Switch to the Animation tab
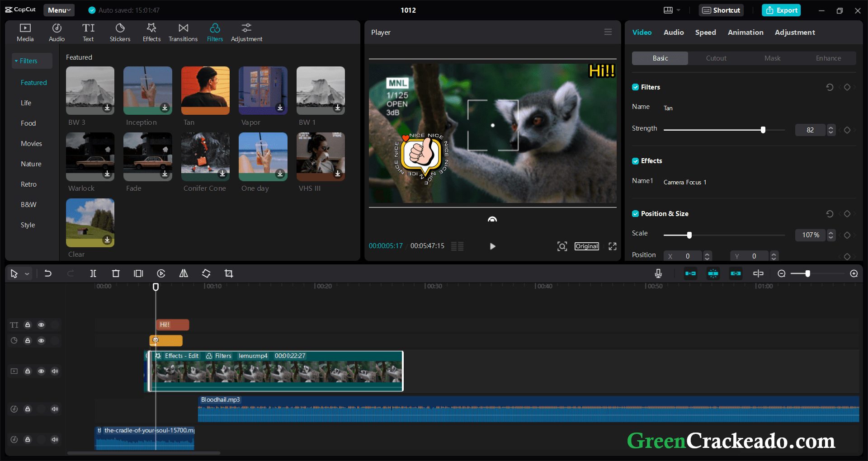This screenshot has height=461, width=868. 745,33
